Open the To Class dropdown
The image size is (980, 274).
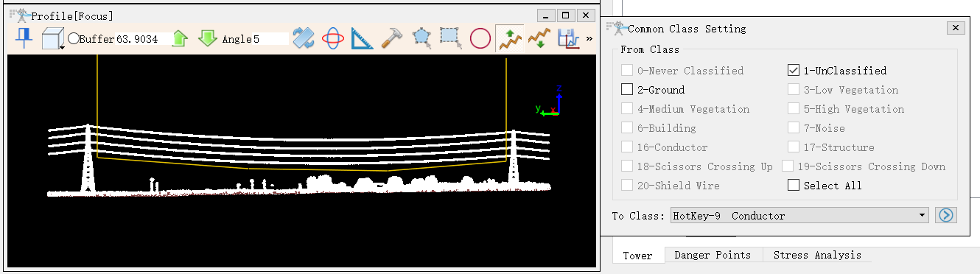pos(799,216)
